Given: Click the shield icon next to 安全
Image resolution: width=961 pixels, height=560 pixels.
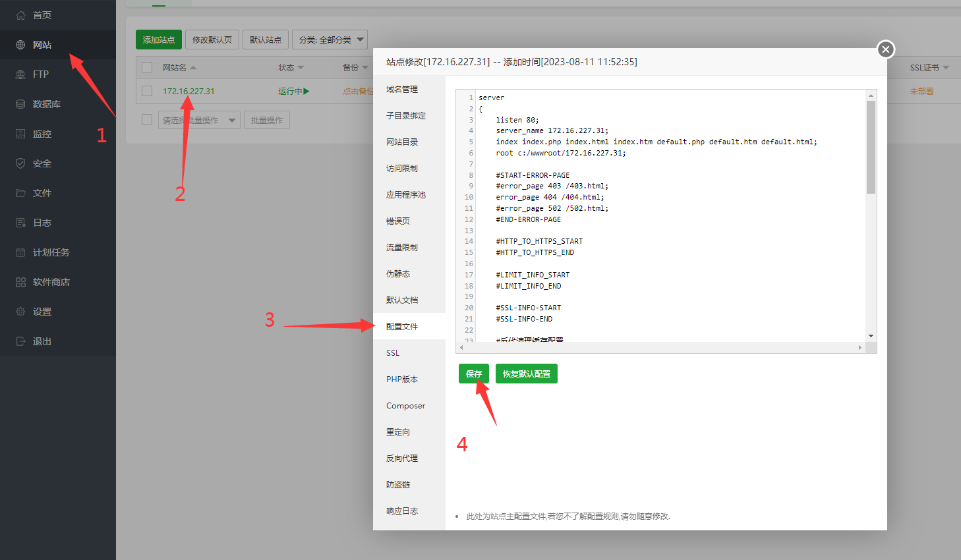Looking at the screenshot, I should point(20,163).
